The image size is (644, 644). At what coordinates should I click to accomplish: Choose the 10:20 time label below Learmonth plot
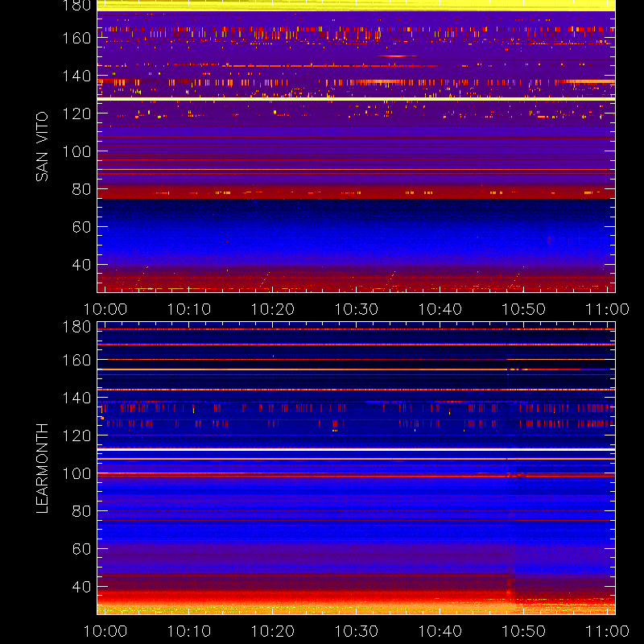[x=273, y=631]
